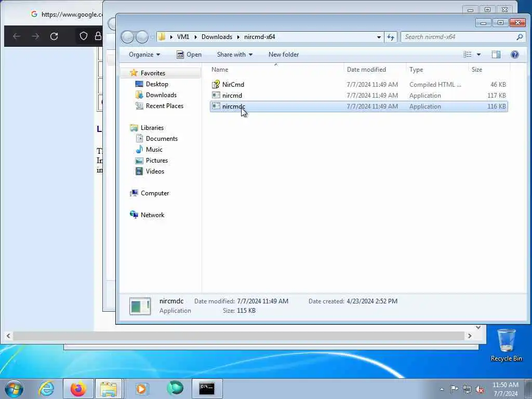The width and height of the screenshot is (532, 399).
Task: Click nircmd-x64 in the address breadcrumb
Action: click(x=260, y=37)
